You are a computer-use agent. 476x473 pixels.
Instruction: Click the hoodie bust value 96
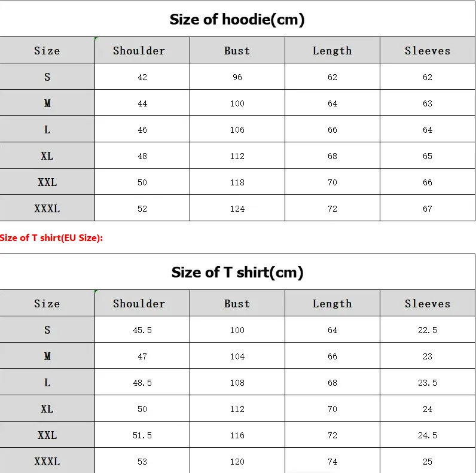click(237, 77)
